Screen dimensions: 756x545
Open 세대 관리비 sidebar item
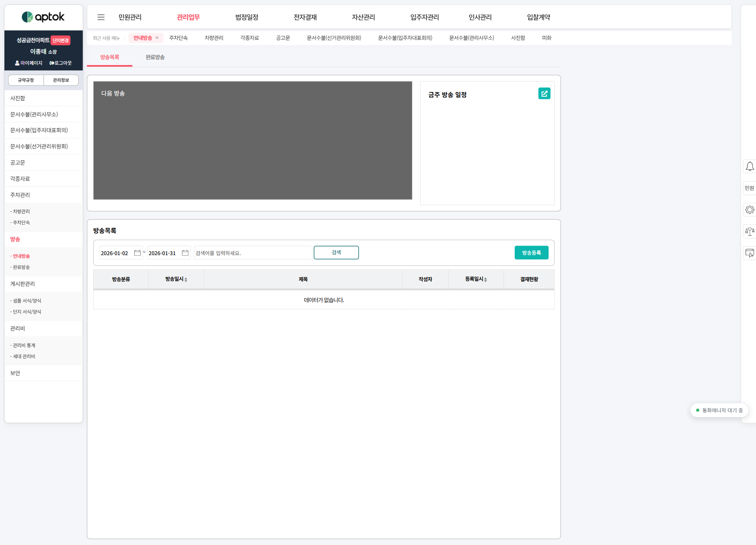(x=23, y=357)
